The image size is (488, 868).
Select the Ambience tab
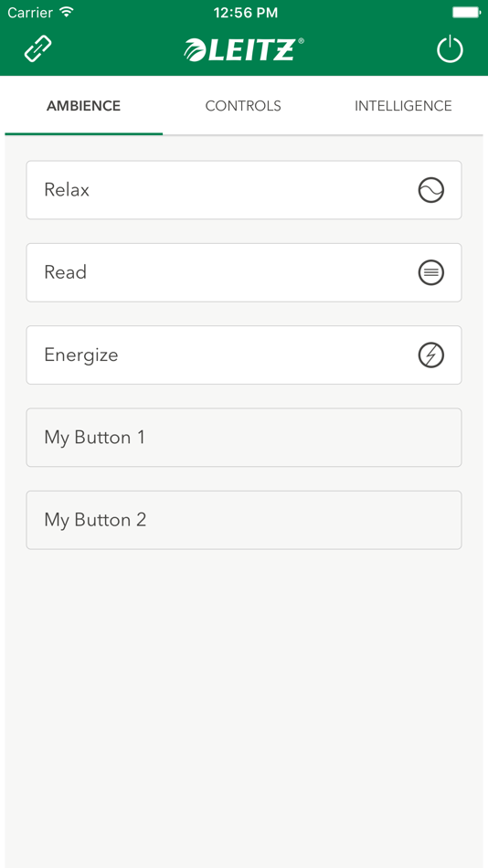(84, 106)
